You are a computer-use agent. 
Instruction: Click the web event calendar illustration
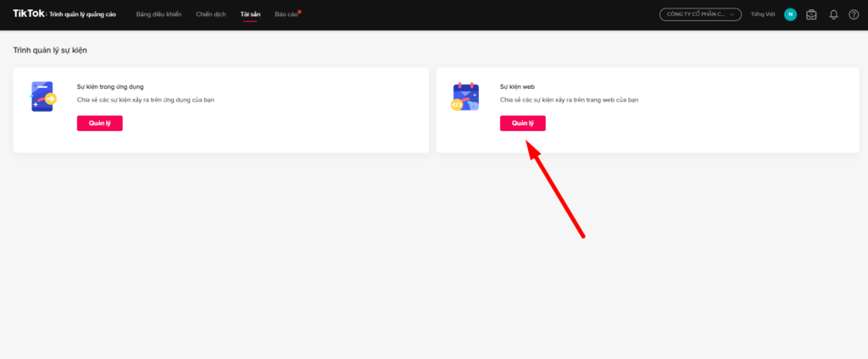[465, 98]
